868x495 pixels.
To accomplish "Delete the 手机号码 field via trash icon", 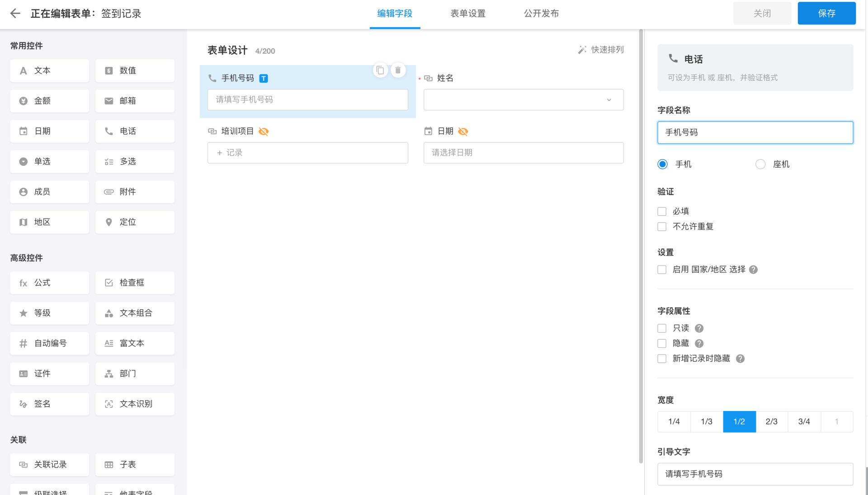I will [x=398, y=70].
